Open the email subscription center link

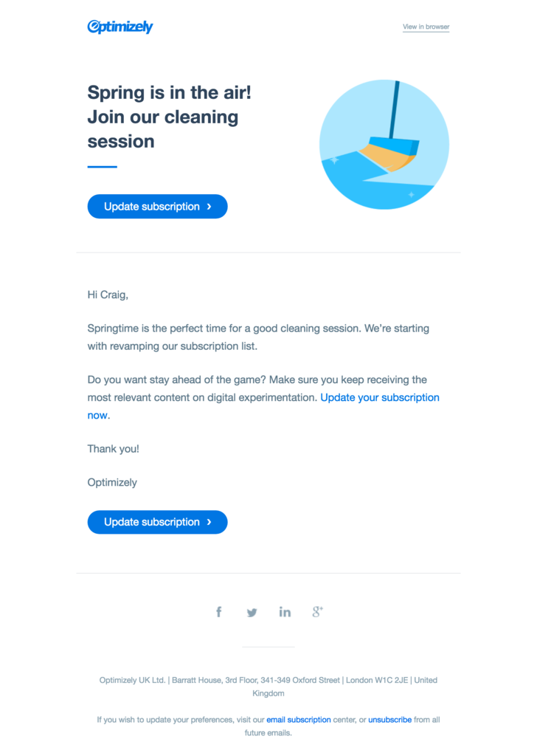point(299,719)
